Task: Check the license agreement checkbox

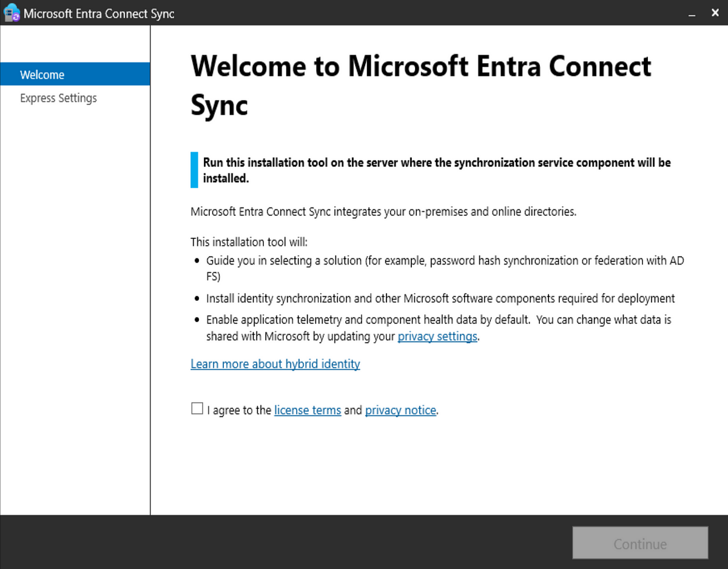Action: click(197, 408)
